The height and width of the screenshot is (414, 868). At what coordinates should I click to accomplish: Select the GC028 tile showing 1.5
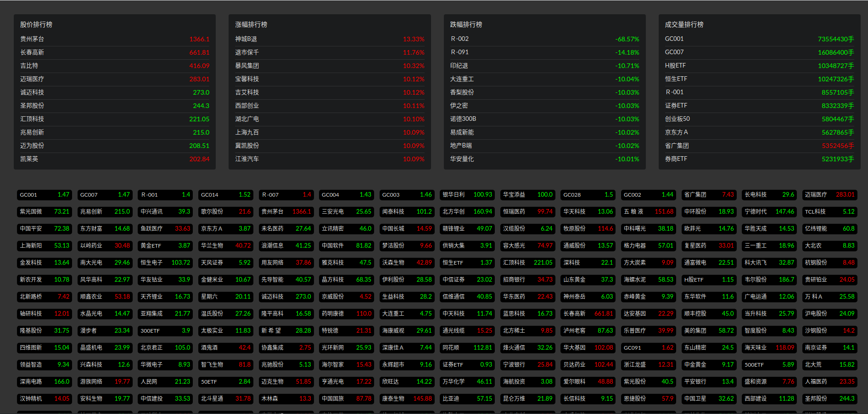(x=588, y=195)
